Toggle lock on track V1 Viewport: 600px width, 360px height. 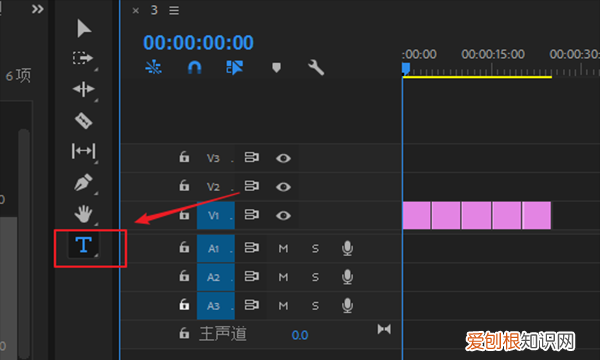pyautogui.click(x=184, y=215)
